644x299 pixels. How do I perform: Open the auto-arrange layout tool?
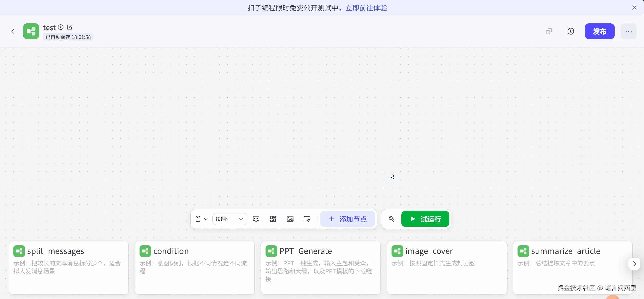click(x=273, y=219)
